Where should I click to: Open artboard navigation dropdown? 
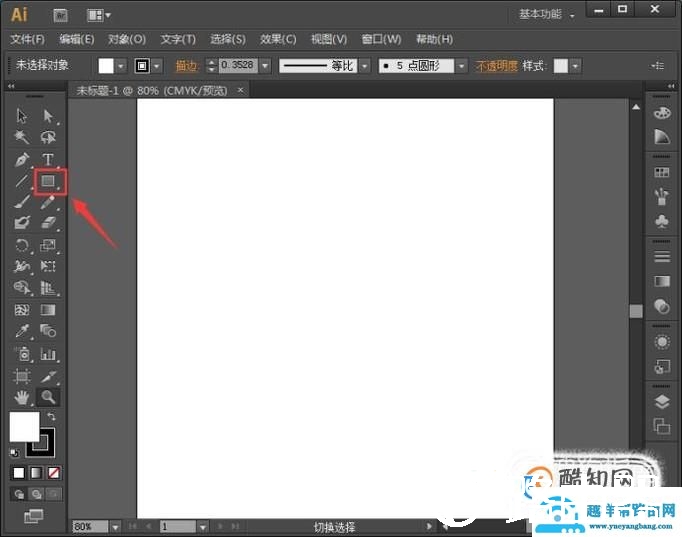tap(203, 527)
